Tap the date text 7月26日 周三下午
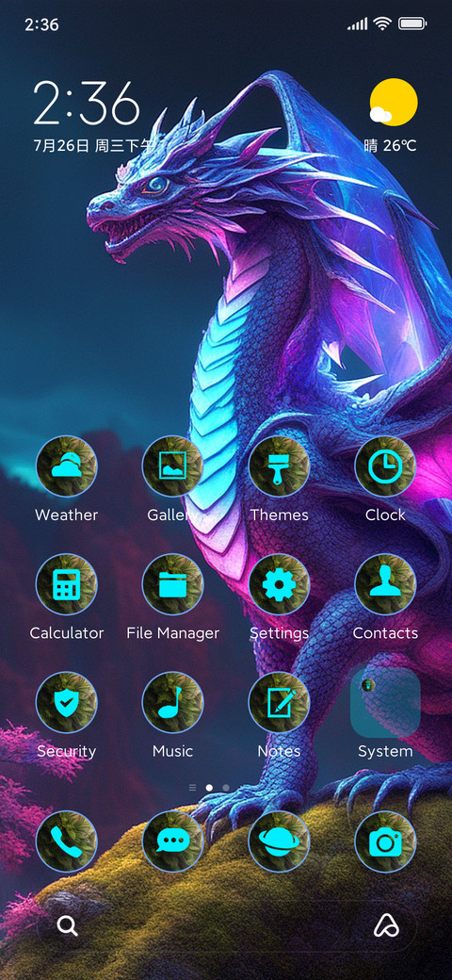The height and width of the screenshot is (980, 452). tap(93, 146)
